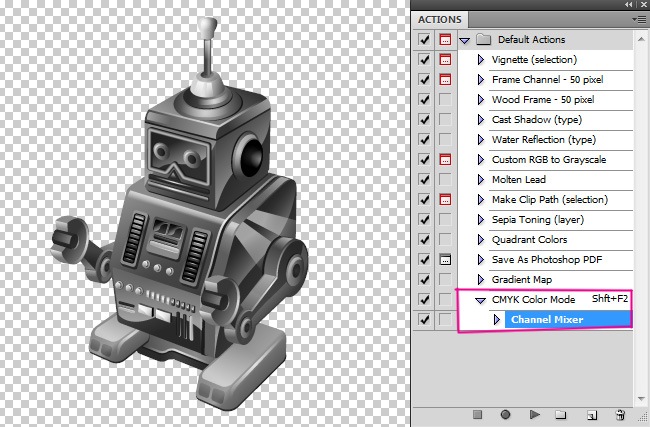Click the Stop recording button
Image resolution: width=650 pixels, height=427 pixels.
(478, 414)
